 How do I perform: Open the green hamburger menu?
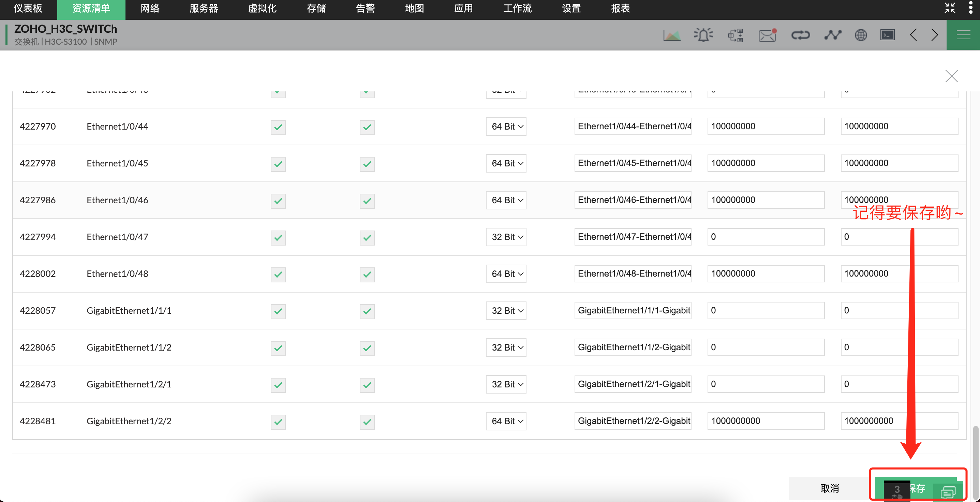point(963,35)
